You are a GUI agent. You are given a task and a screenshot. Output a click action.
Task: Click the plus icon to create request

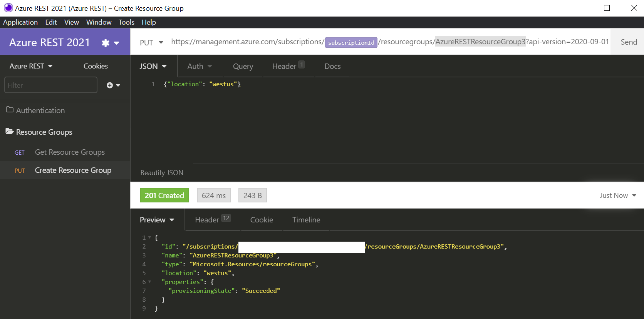110,85
